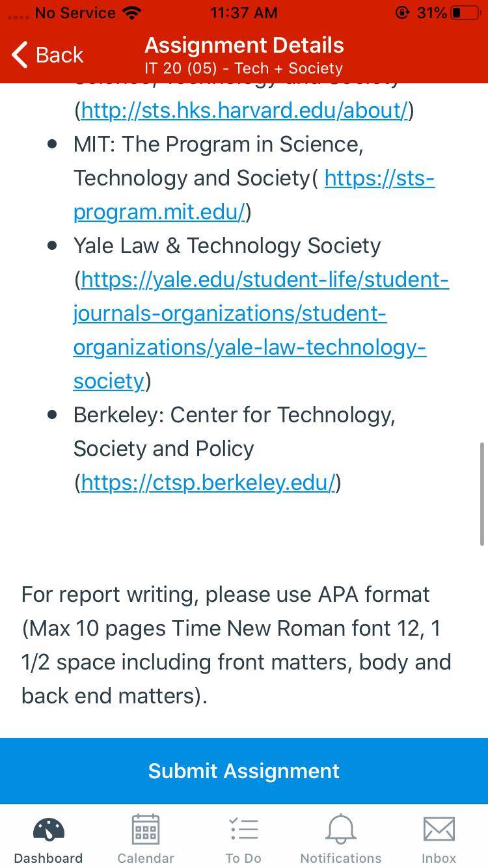The image size is (488, 868).
Task: Follow the Yale law technology society link
Action: pos(261,330)
